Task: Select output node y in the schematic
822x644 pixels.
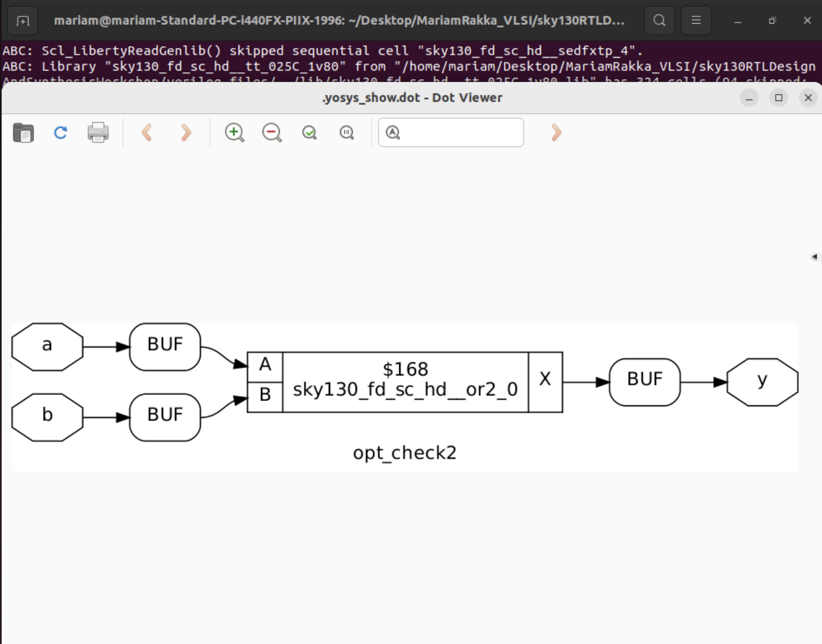Action: coord(762,382)
